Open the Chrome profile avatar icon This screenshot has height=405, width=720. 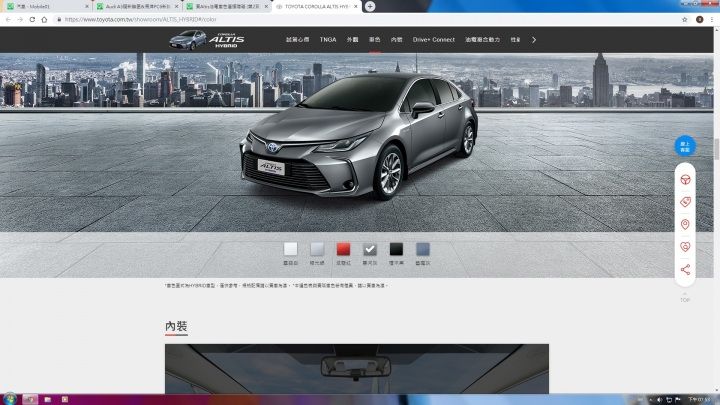(699, 20)
